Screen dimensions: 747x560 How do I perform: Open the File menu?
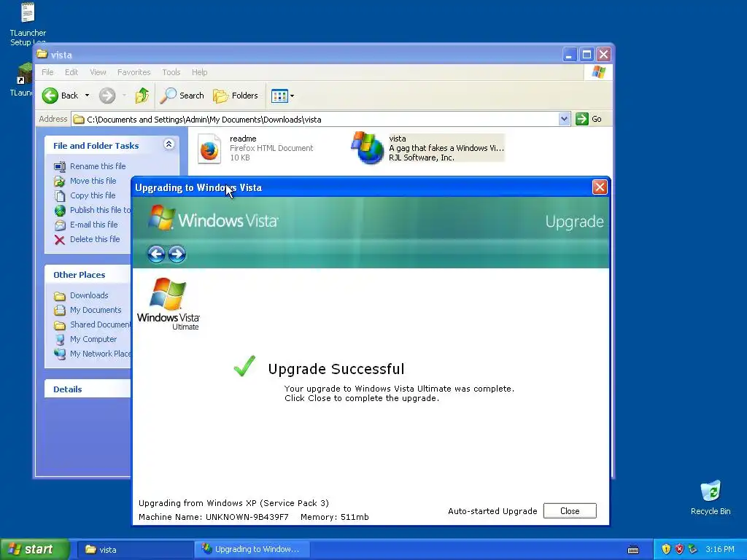tap(47, 72)
